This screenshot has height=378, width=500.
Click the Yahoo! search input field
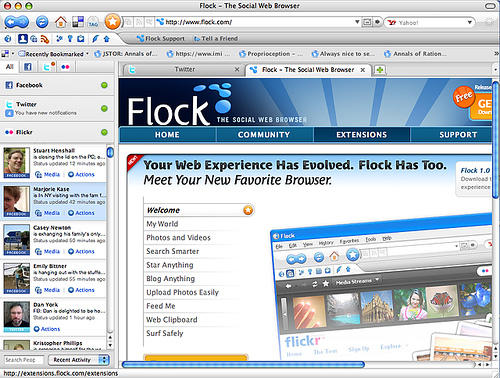(430, 22)
